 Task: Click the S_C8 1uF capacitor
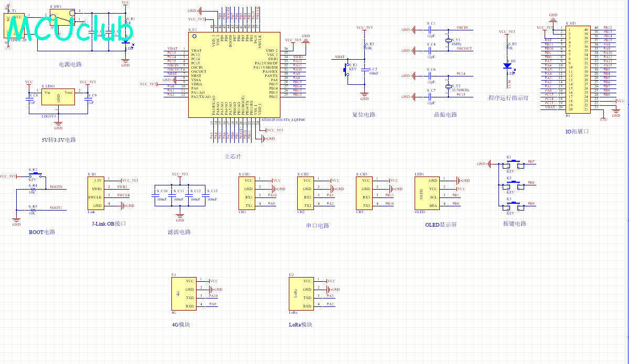pos(29,100)
